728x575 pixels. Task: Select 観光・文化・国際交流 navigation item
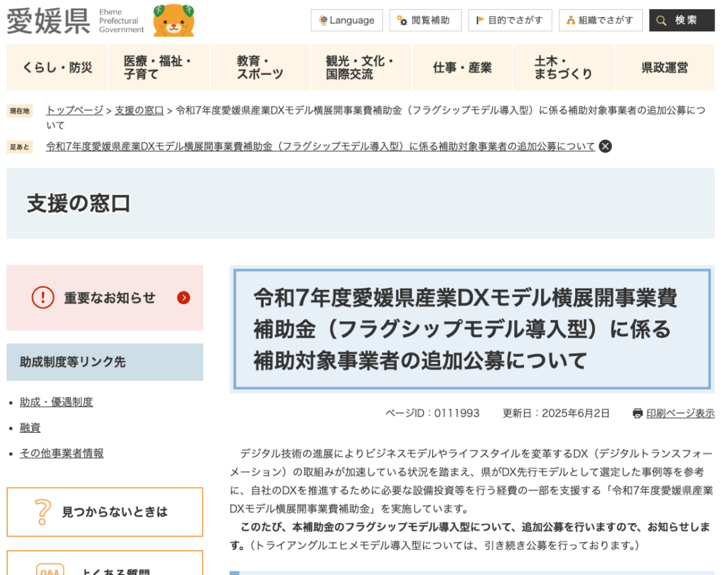361,68
